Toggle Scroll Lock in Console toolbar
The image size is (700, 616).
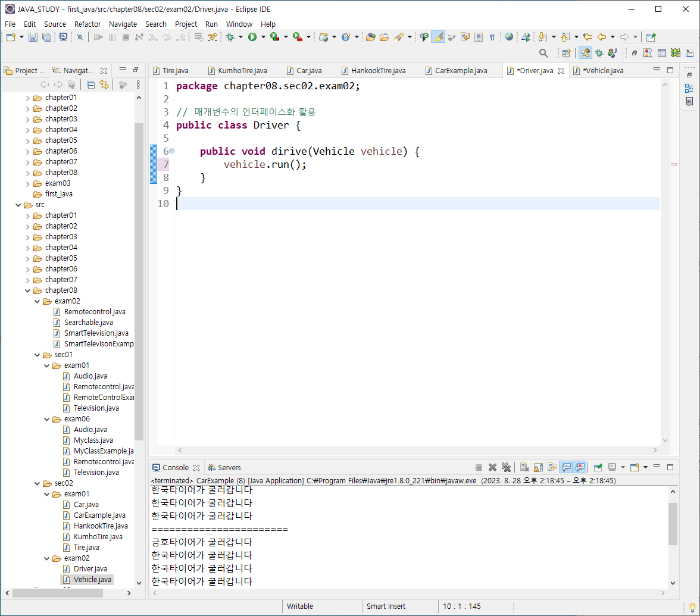[x=538, y=467]
